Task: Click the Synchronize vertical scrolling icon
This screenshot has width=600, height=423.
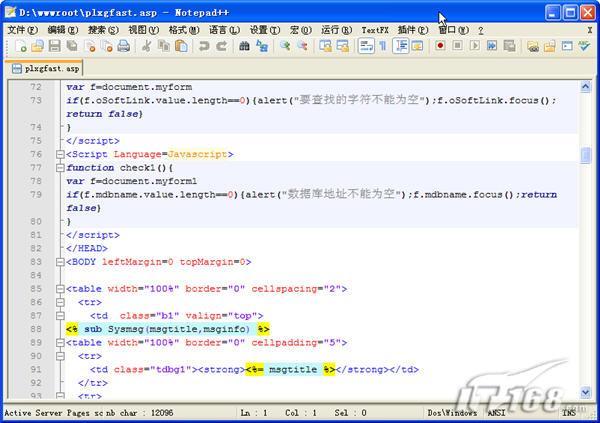Action: 325,46
